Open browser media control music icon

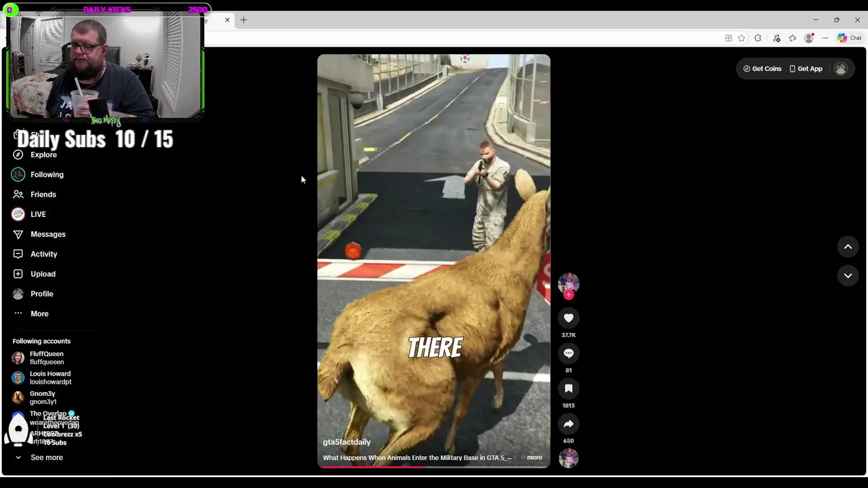click(x=776, y=38)
